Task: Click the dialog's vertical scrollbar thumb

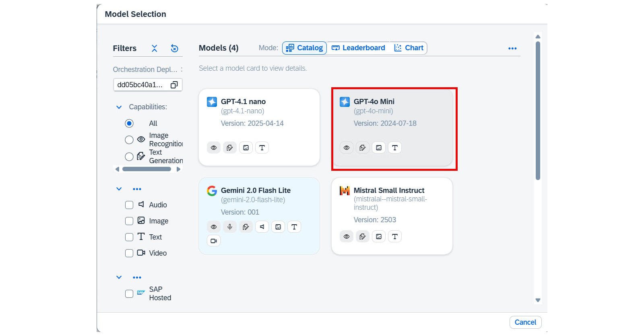Action: coord(538,111)
